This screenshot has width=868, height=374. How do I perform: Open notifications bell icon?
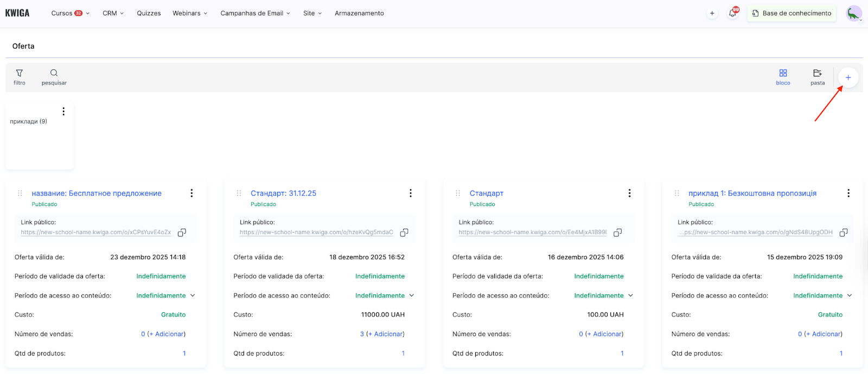[732, 14]
